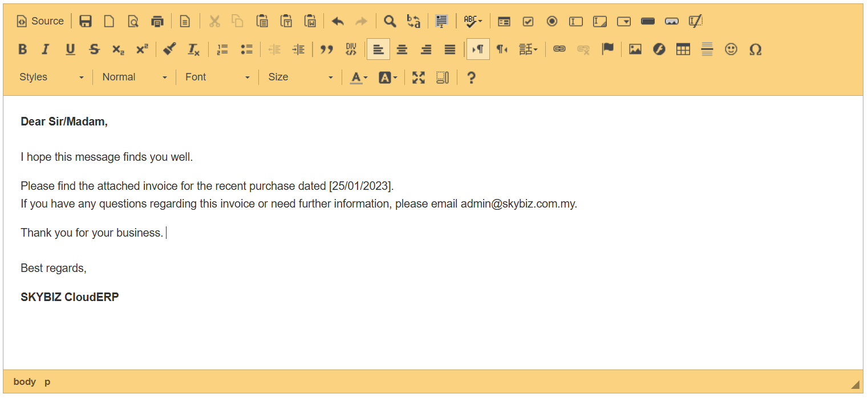Insert a link using the Link icon
Image resolution: width=868 pixels, height=398 pixels.
point(559,50)
